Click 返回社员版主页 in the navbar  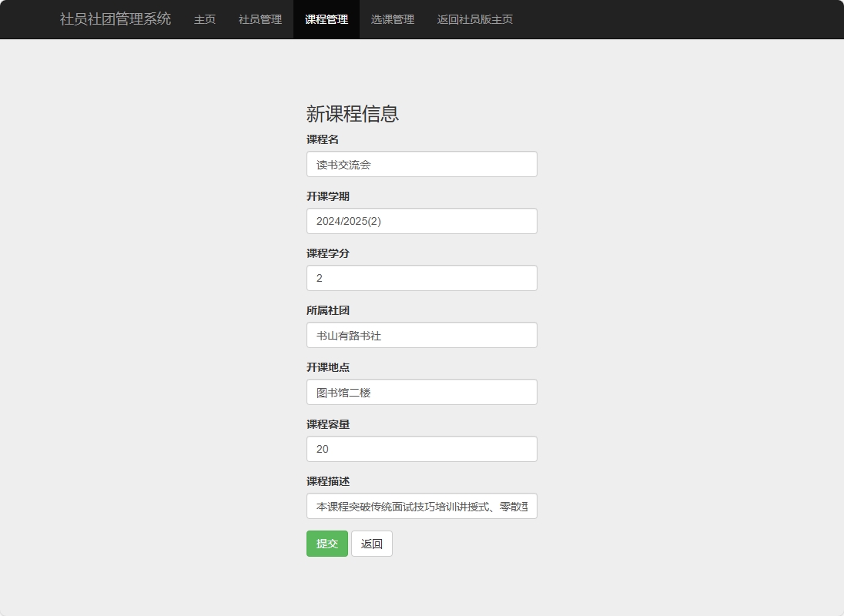click(x=475, y=19)
